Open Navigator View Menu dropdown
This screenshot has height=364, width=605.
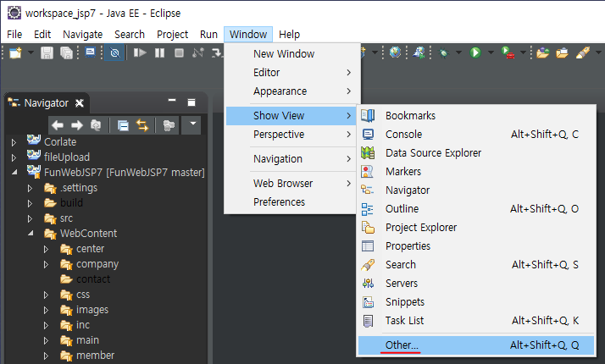[x=192, y=124]
